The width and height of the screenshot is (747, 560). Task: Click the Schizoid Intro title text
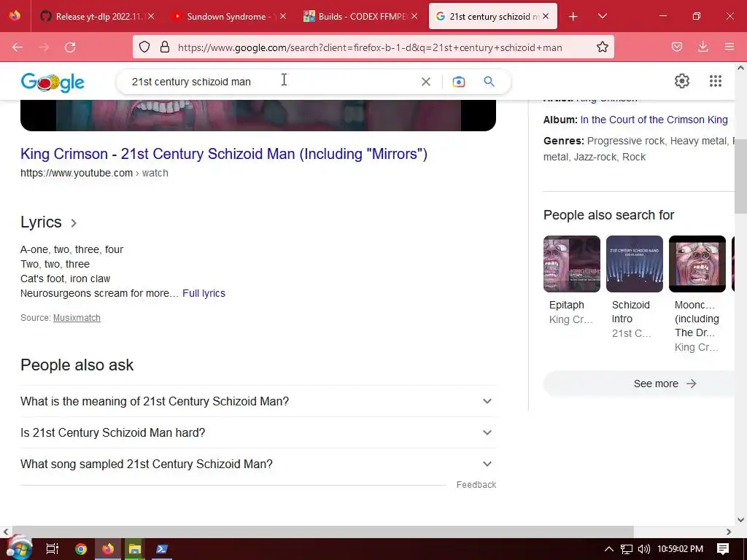click(x=631, y=312)
